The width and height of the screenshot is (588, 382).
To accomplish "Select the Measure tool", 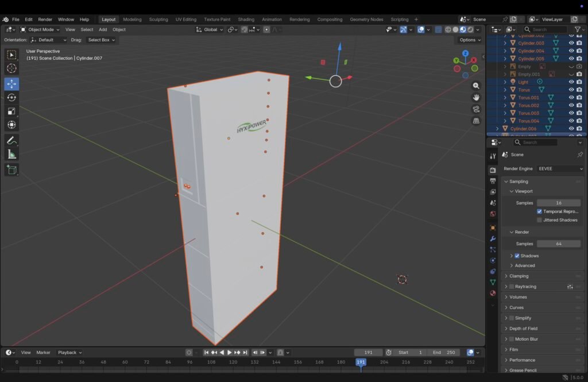I will point(11,154).
